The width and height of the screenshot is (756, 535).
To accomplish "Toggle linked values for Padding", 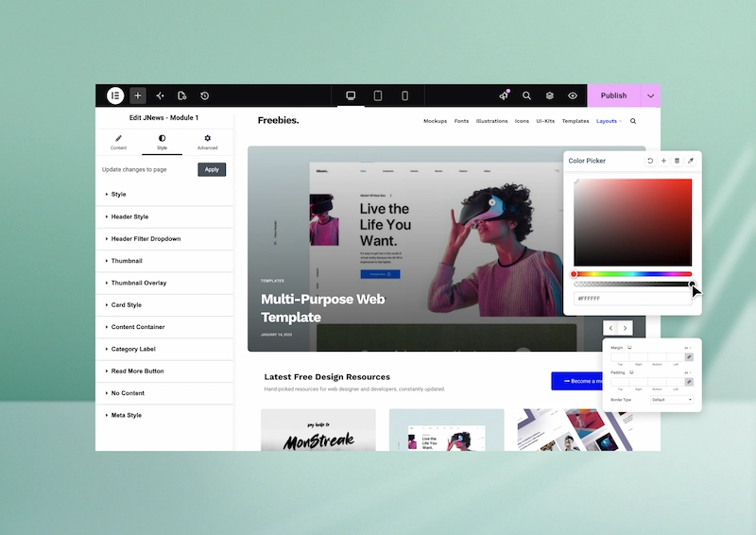I will tap(689, 382).
